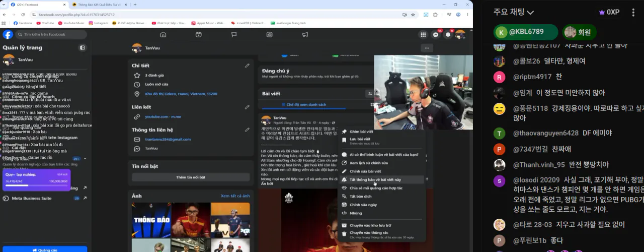The height and width of the screenshot is (252, 644).
Task: Edit the Thông tin liên hệ pencil icon
Action: tap(247, 130)
